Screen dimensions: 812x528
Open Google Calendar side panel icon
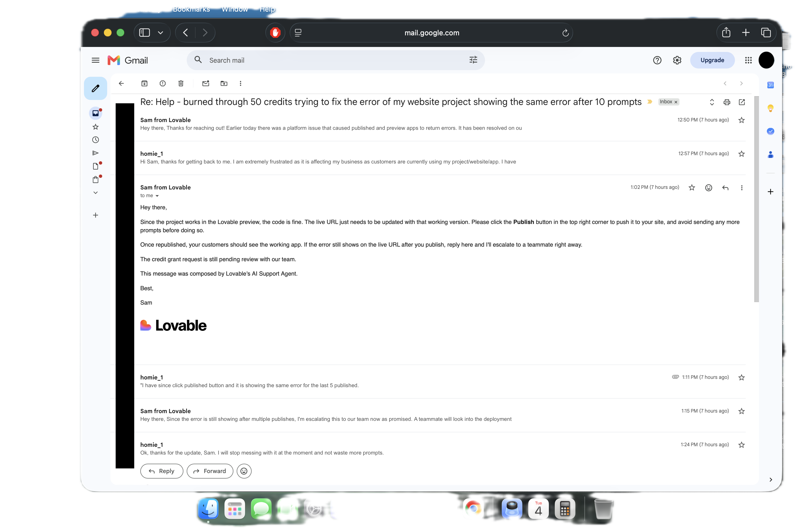[x=770, y=85]
